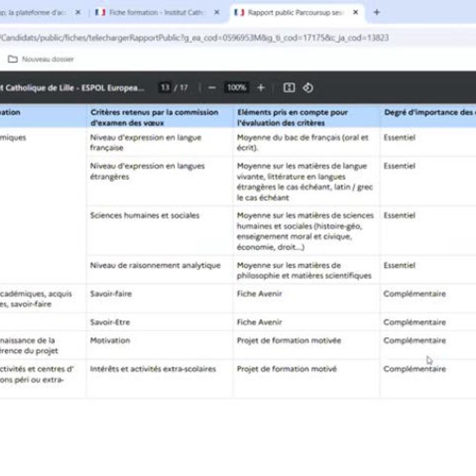Screen dimensions: 476x476
Task: Select 'Essentiel' in Sciences humaines row
Action: click(x=400, y=216)
